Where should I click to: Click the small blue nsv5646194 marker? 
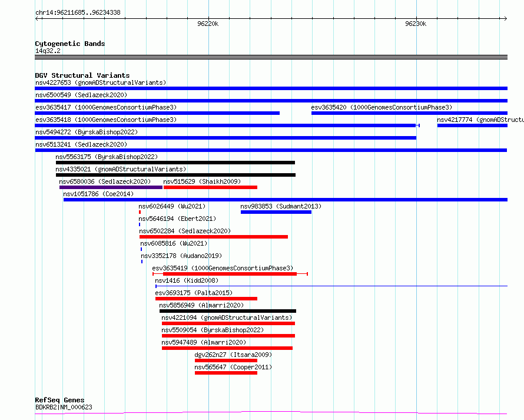(x=140, y=224)
